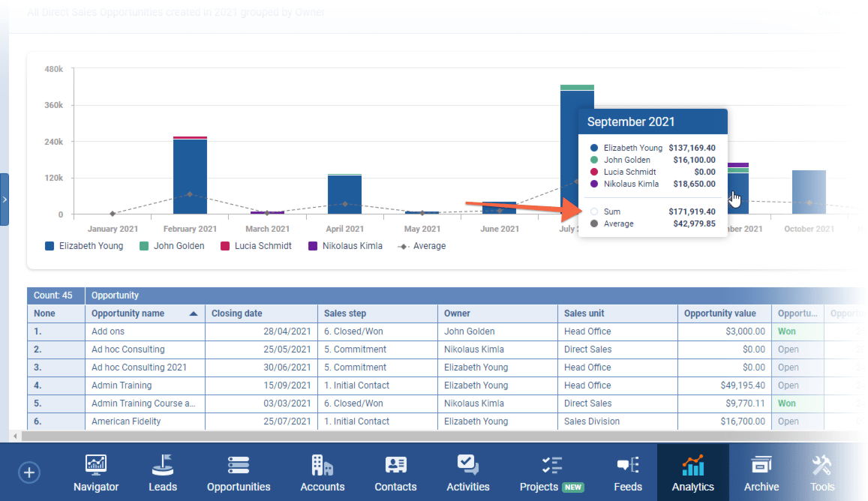The width and height of the screenshot is (868, 501).
Task: Open the Contacts section
Action: coord(395,472)
